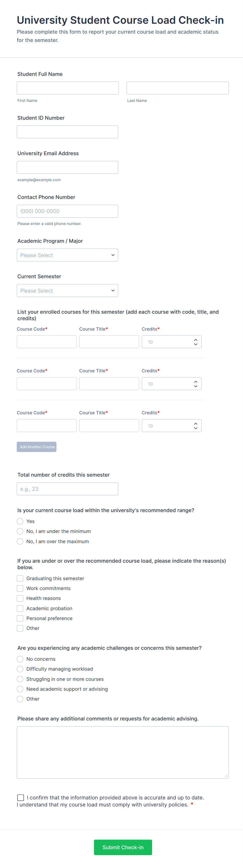Click the third course Credits stepper arrows
Viewport: 243px width, 868px height.
pyautogui.click(x=195, y=426)
